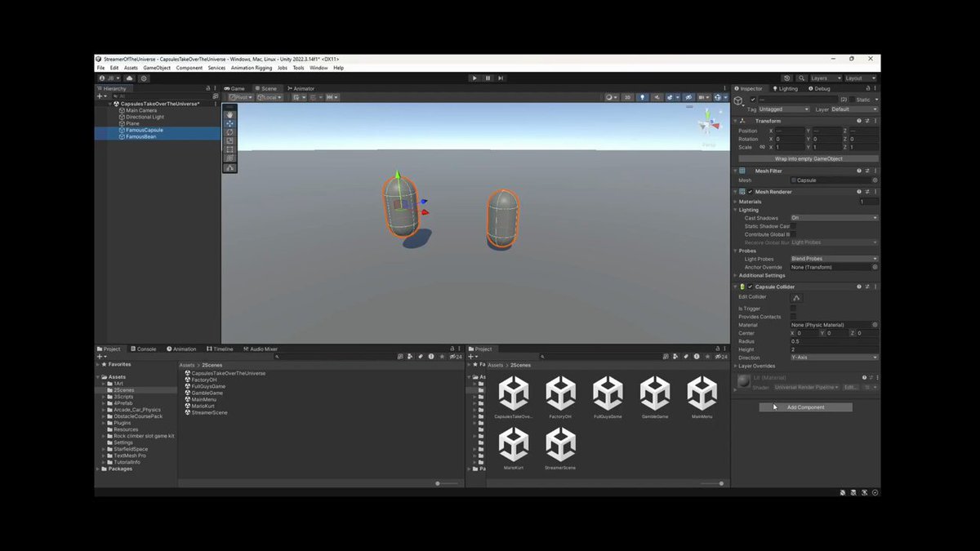Image resolution: width=980 pixels, height=551 pixels.
Task: Open Mesh Renderer component options menu
Action: 875,192
